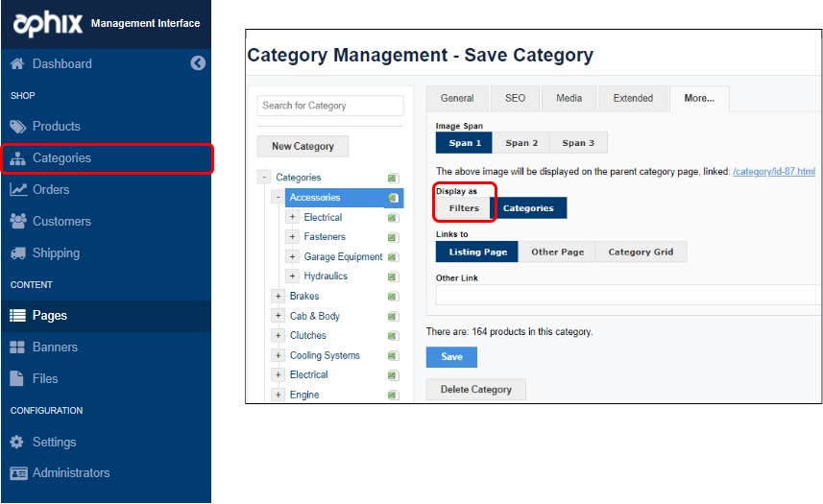The image size is (823, 504).
Task: Click the Dashboard home icon
Action: pyautogui.click(x=17, y=64)
